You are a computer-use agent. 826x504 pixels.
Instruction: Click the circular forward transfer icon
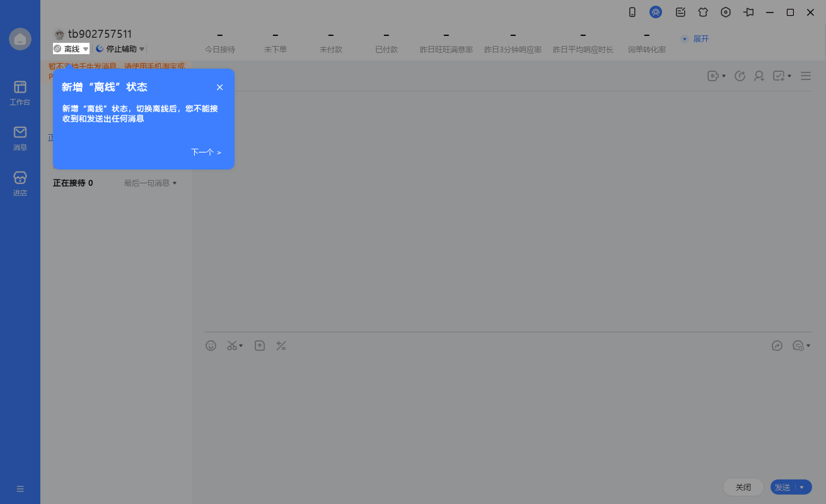point(740,76)
